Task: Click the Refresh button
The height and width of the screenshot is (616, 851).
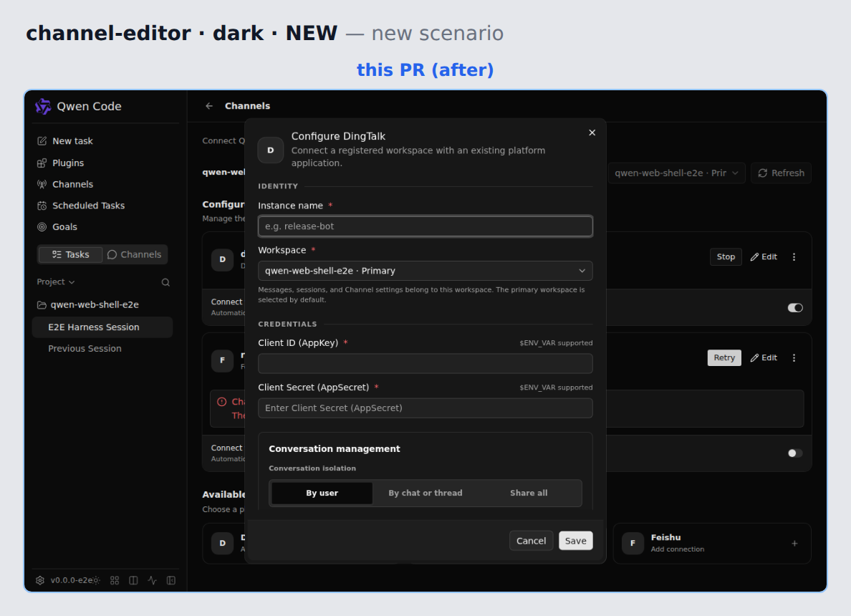Action: pos(781,173)
